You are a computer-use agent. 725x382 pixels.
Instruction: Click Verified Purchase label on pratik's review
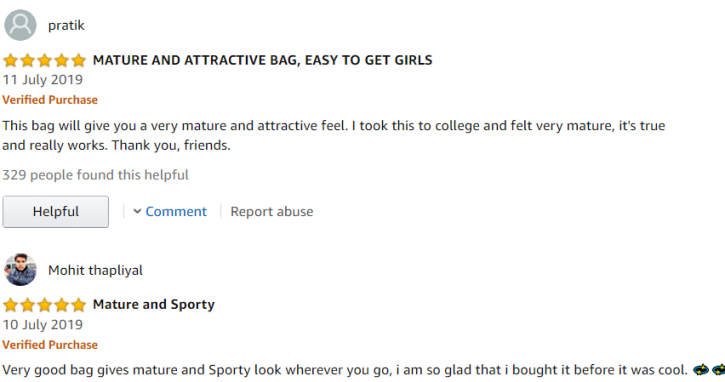click(50, 100)
